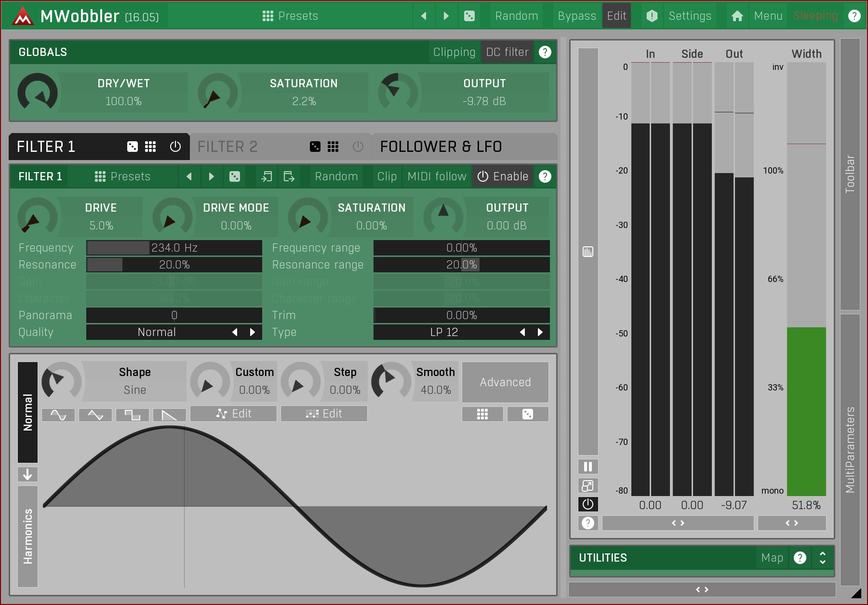Click the Utilities Map button

[x=772, y=558]
